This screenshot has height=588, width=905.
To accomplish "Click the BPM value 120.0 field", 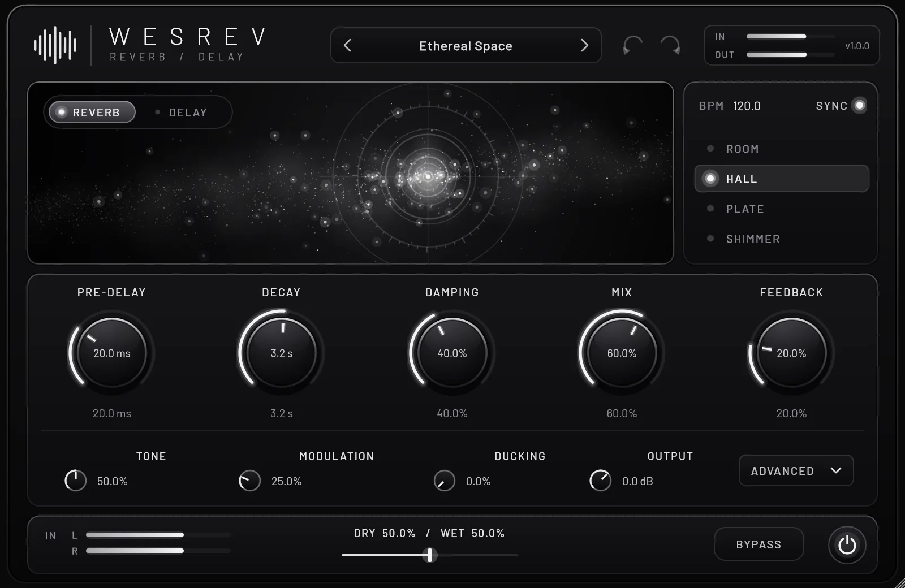I will click(747, 106).
